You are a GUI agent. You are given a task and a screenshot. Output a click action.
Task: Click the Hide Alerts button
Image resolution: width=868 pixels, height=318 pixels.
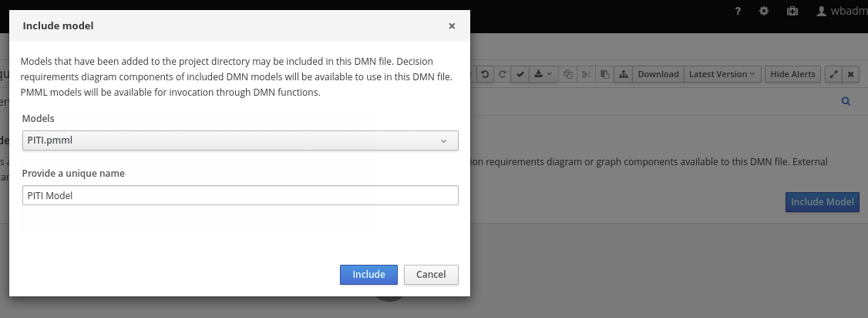pos(792,74)
